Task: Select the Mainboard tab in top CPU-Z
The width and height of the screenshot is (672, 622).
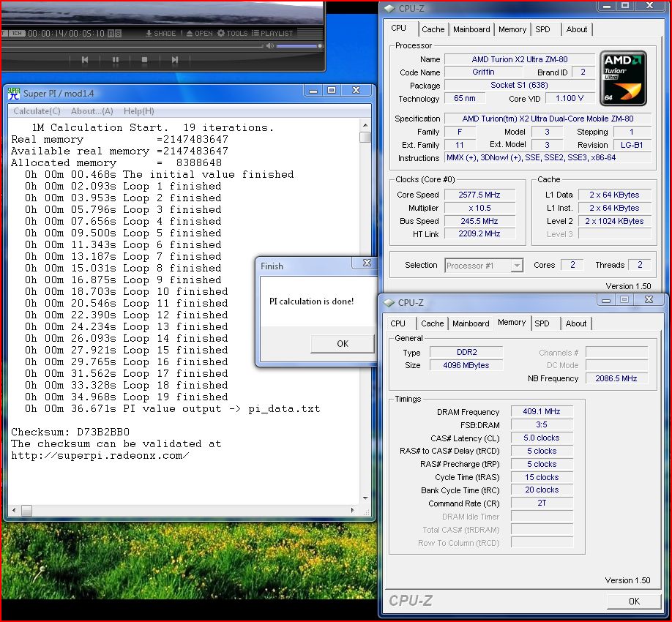Action: pos(471,29)
